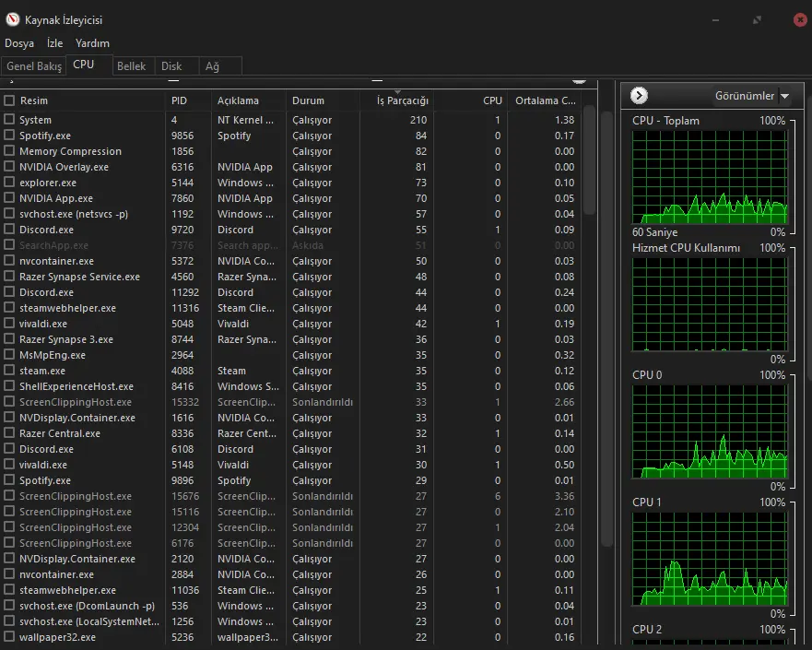Select the explorer.exe checkbox
812x650 pixels.
9,183
